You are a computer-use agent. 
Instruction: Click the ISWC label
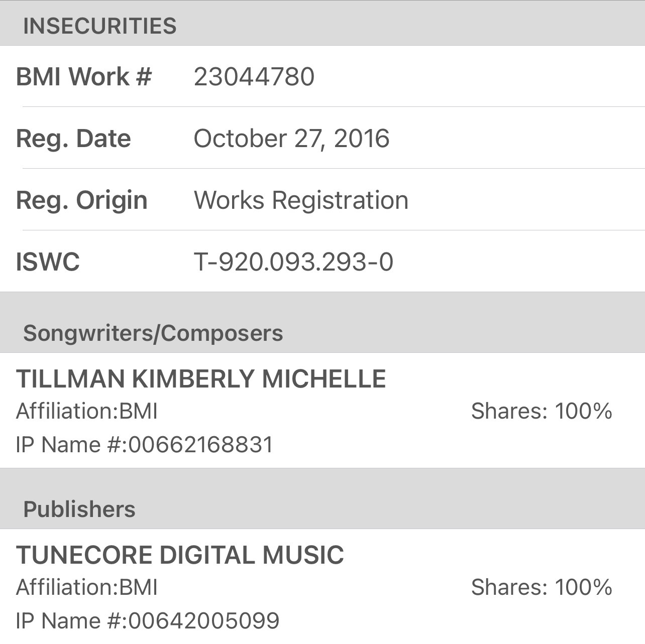click(x=48, y=262)
